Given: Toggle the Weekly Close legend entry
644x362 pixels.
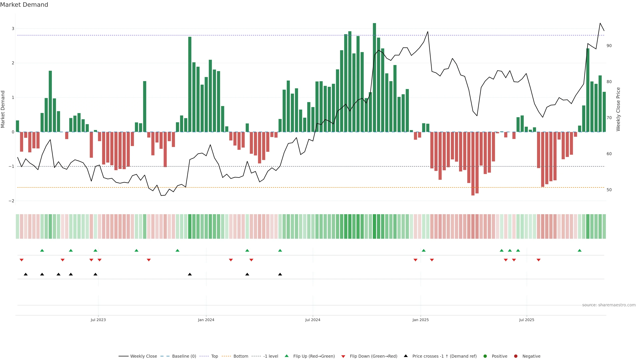Looking at the screenshot, I should point(144,356).
